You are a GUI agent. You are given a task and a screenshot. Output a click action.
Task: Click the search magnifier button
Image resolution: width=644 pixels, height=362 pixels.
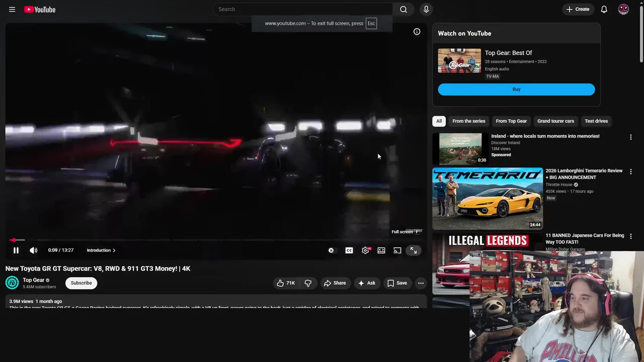tap(404, 9)
